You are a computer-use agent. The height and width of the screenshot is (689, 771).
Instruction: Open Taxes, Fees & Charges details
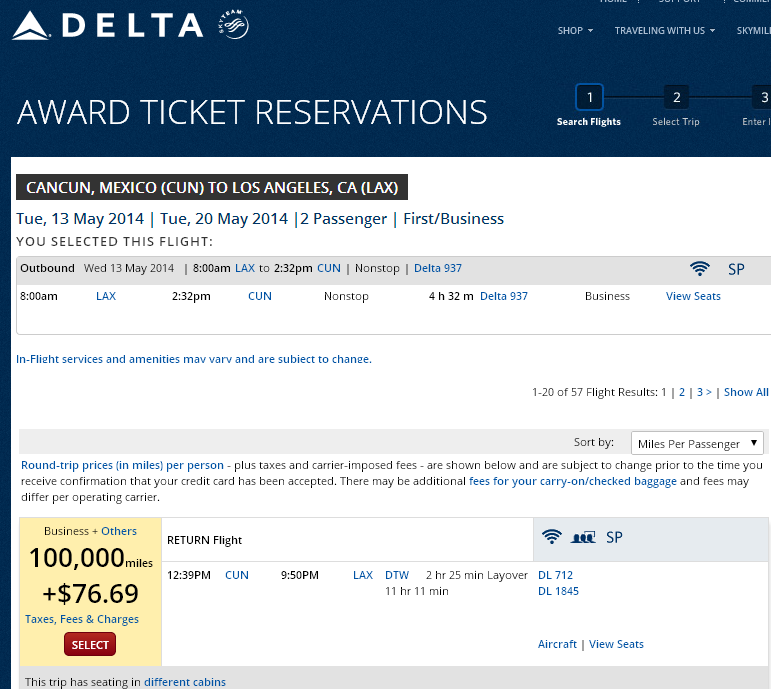tap(82, 619)
